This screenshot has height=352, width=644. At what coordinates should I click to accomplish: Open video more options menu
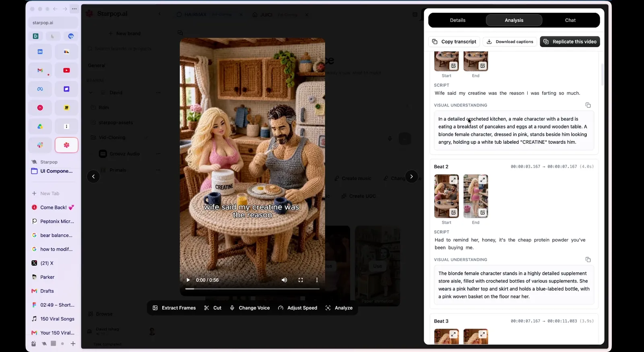pyautogui.click(x=317, y=280)
